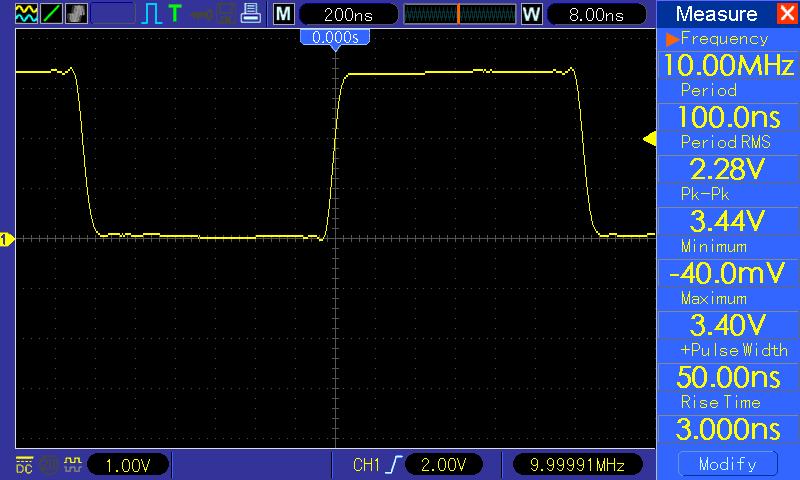
Task: Select the 1.00V vertical scale readout
Action: [128, 465]
